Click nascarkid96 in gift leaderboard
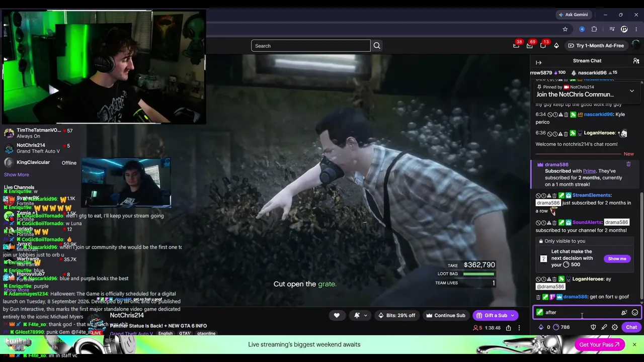The image size is (644, 362). [x=592, y=73]
